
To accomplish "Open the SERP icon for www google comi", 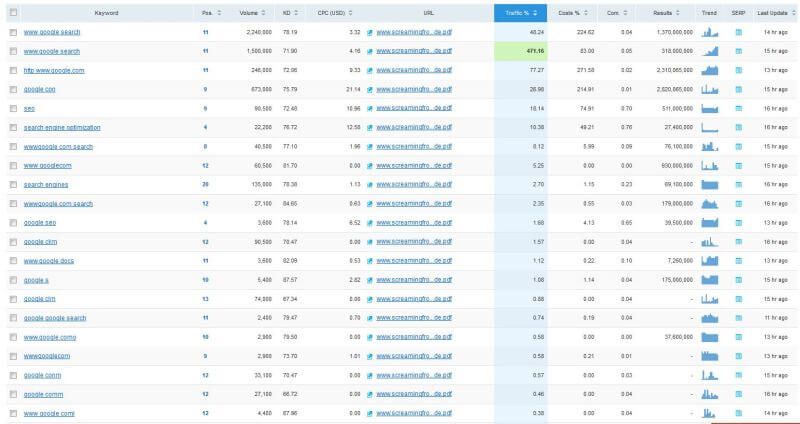I will [738, 413].
